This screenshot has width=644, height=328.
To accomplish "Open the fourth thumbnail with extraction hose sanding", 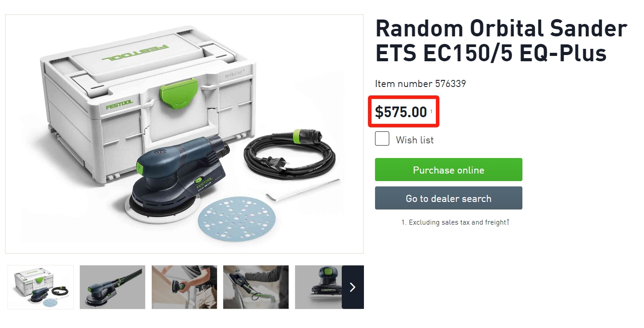I will 256,287.
